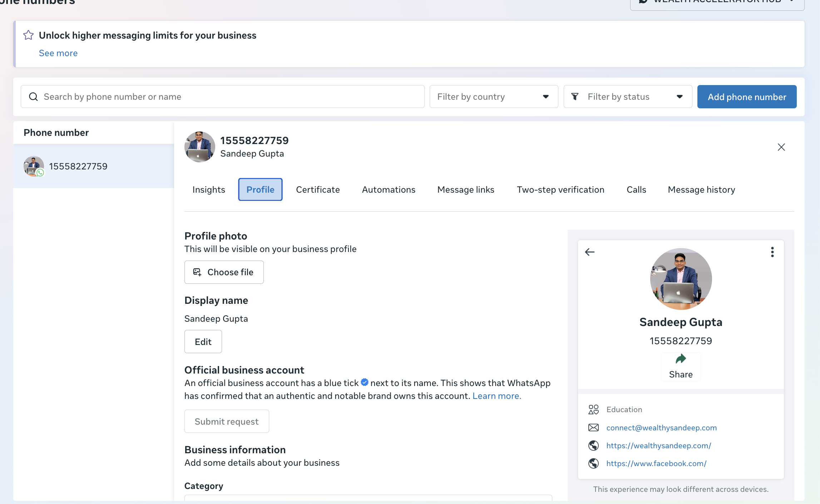This screenshot has width=820, height=504.
Task: Click the Add phone number button
Action: [x=747, y=97]
